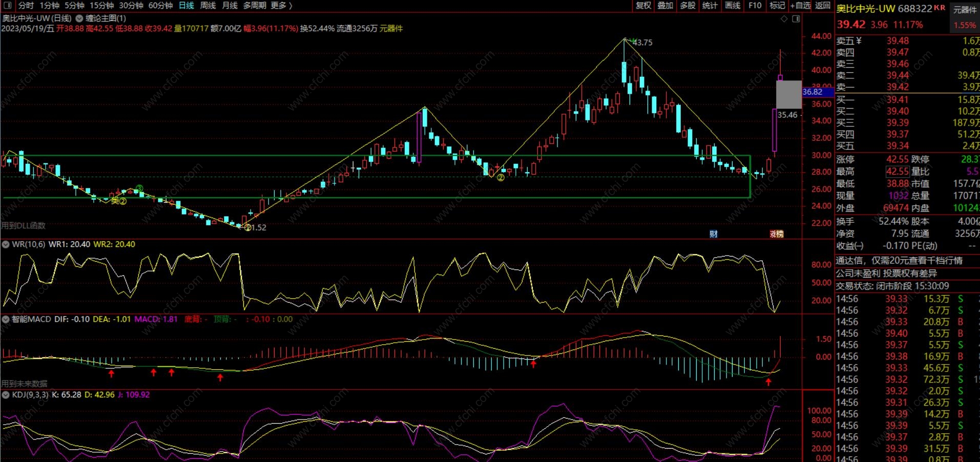The height and width of the screenshot is (462, 980).
Task: Click the 画线 drawing tool button
Action: [733, 6]
